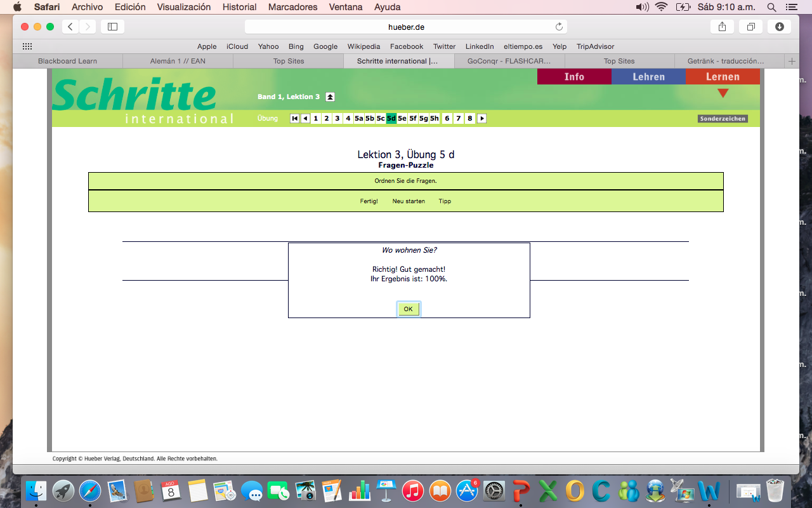The image size is (812, 508).
Task: Switch to the Lehren section tab
Action: click(648, 76)
